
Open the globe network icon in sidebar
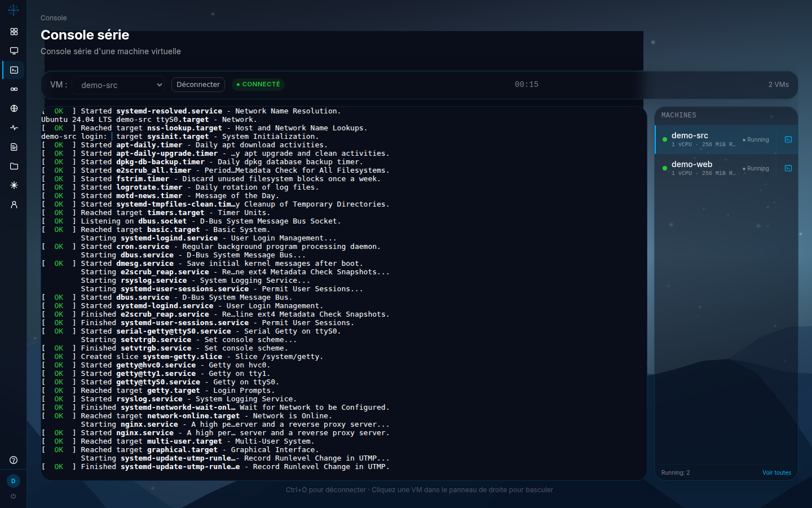pos(14,108)
